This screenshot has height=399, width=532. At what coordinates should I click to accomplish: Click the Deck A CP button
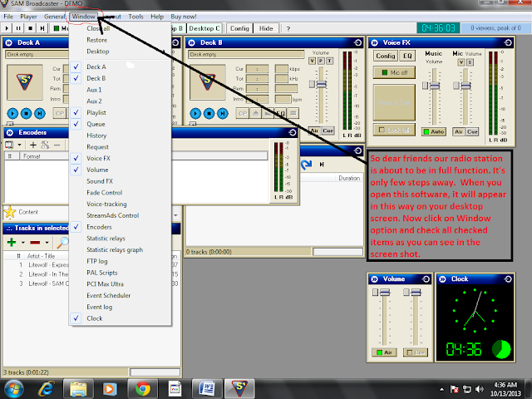60,113
